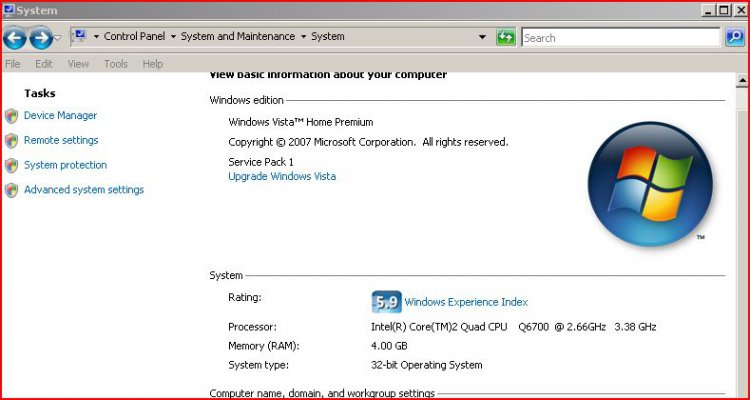
Task: Select Control Panel in the address breadcrumb
Action: pos(134,36)
